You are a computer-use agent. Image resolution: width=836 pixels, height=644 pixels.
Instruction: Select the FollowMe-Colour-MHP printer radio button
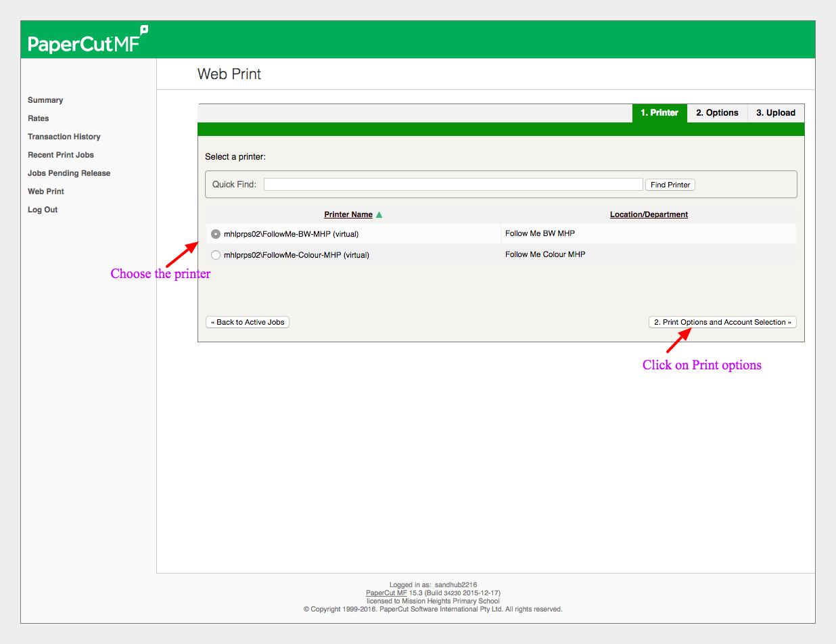(x=216, y=255)
